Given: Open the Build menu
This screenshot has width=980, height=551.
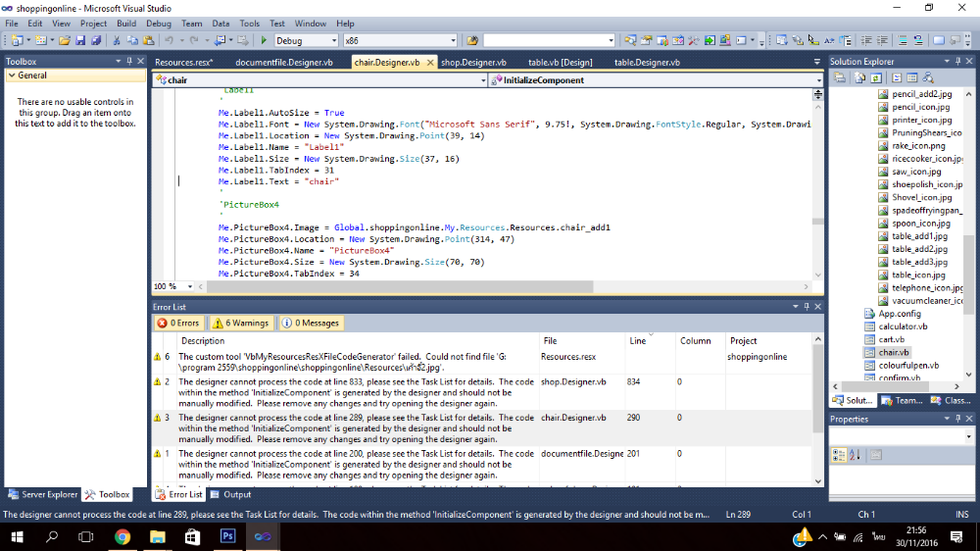Looking at the screenshot, I should coord(125,23).
